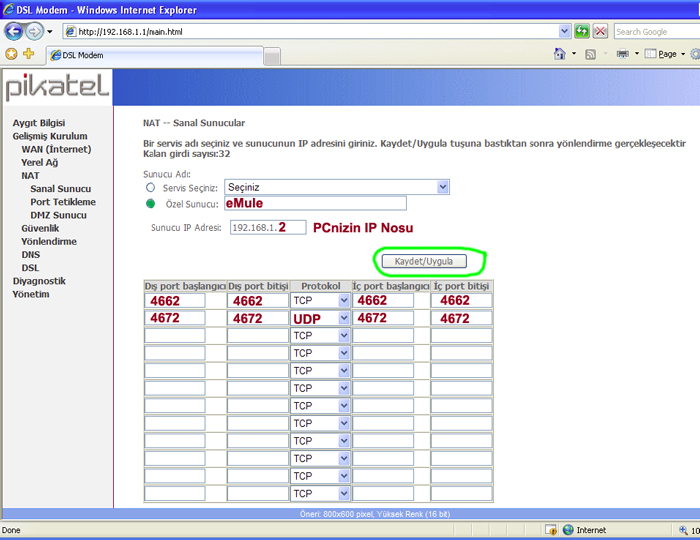Go forward with the browser Forward arrow
Viewport: 700px width, 540px height.
point(34,32)
